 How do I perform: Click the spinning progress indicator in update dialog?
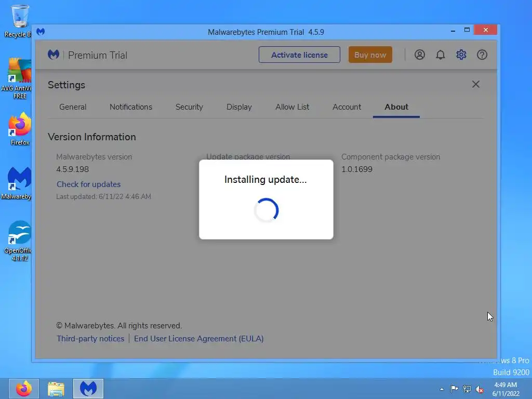(x=266, y=210)
